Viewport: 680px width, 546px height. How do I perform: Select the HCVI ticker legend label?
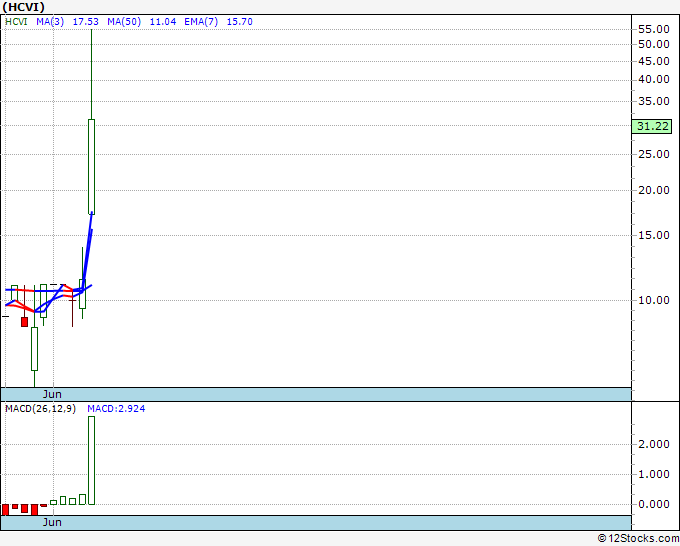pyautogui.click(x=16, y=22)
